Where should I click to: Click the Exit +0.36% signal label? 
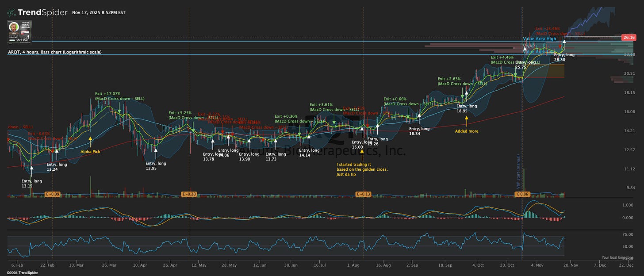click(299, 119)
